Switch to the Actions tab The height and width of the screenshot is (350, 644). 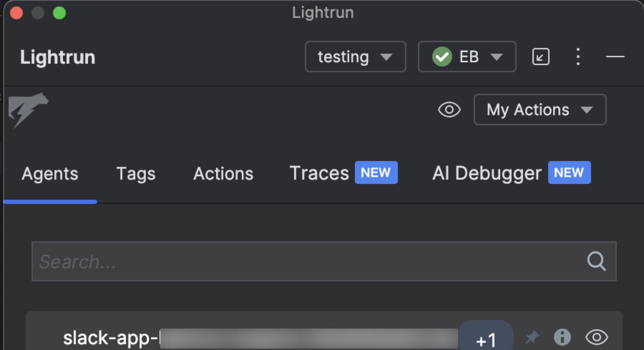[223, 174]
